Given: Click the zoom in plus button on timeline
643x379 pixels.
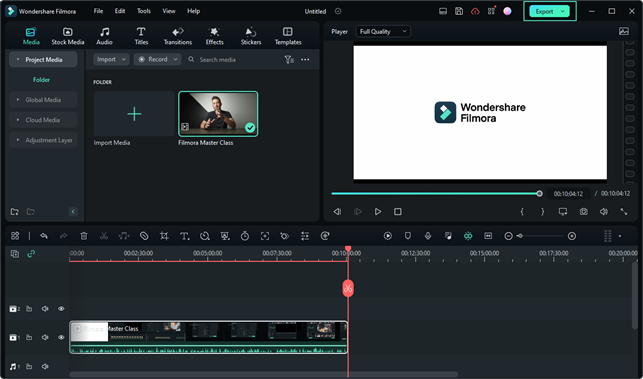Looking at the screenshot, I should pos(572,236).
